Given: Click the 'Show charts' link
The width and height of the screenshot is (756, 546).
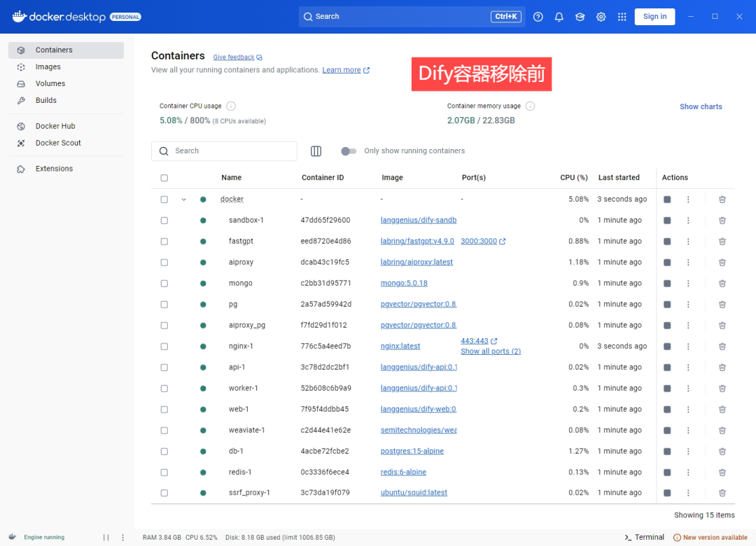Looking at the screenshot, I should pos(701,106).
